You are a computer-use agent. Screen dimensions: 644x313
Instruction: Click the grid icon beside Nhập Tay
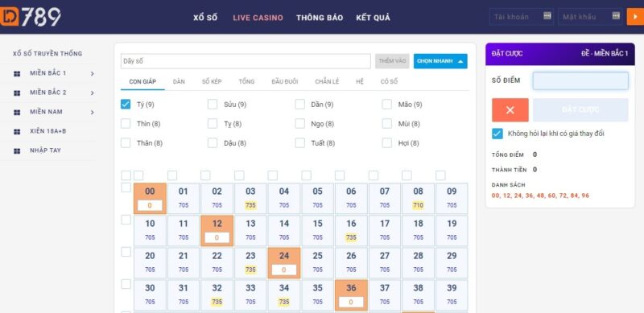17,151
